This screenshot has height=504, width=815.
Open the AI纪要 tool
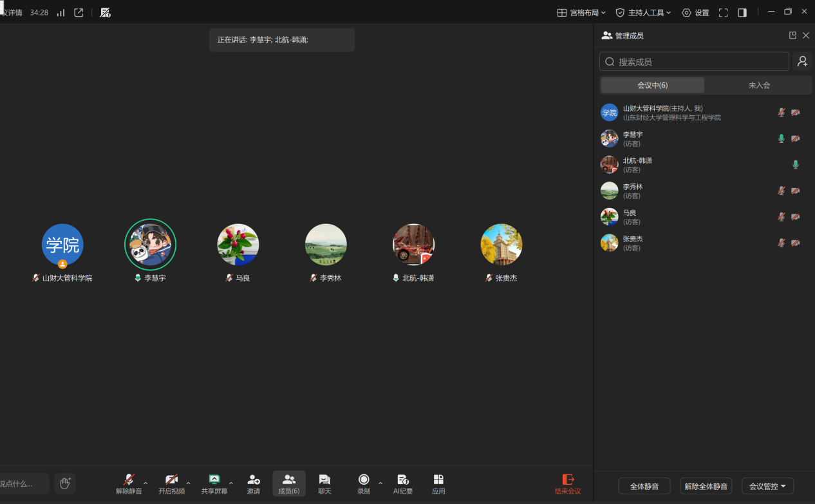click(x=403, y=484)
